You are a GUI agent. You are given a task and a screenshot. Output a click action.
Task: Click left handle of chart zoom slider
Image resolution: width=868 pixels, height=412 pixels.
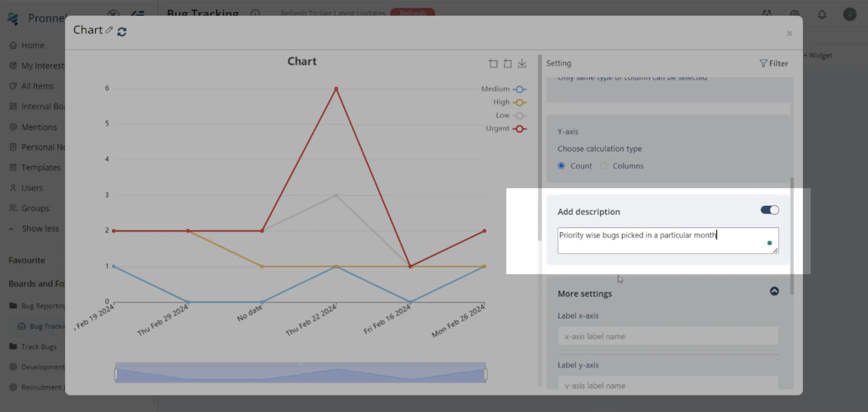point(115,374)
